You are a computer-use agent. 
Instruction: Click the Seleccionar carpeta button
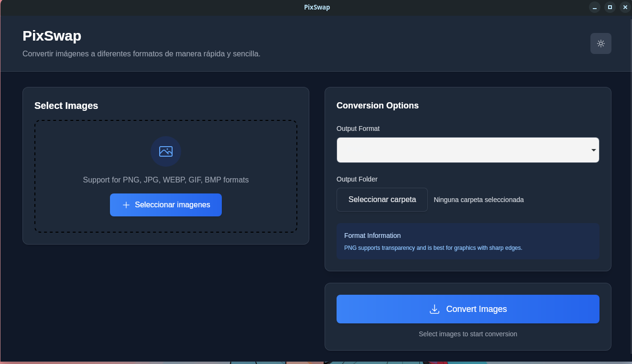tap(382, 200)
